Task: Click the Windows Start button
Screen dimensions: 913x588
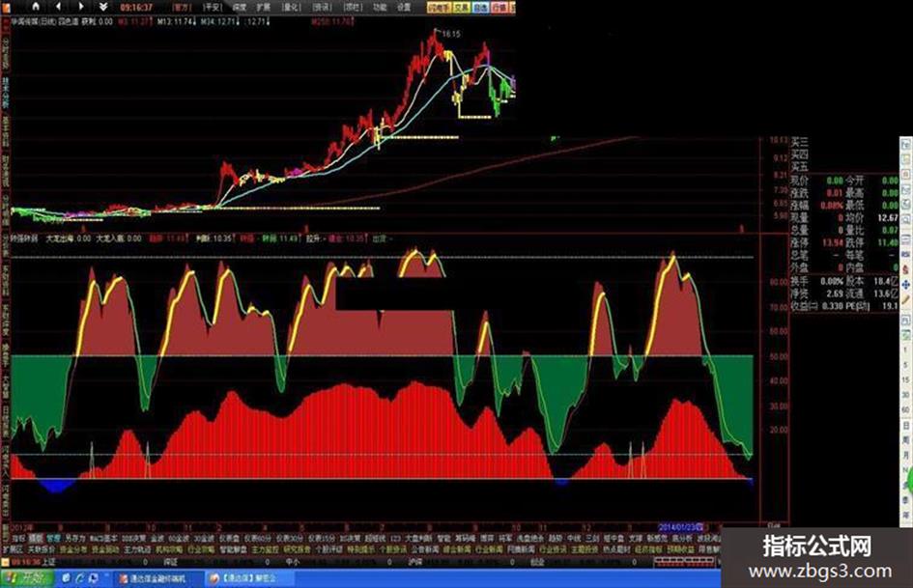Action: point(27,578)
